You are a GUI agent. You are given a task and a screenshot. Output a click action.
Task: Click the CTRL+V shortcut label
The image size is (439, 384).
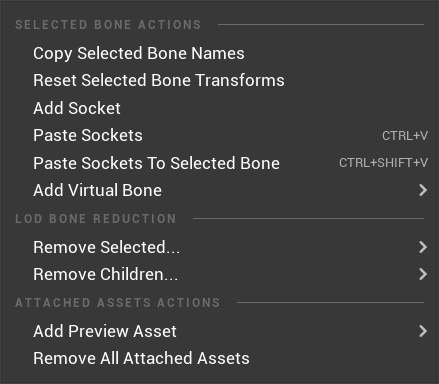pyautogui.click(x=405, y=136)
